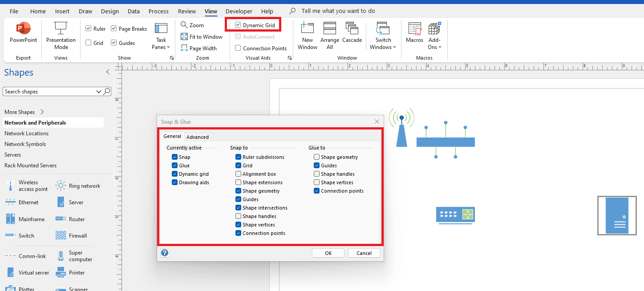644x291 pixels.
Task: Click Tell me what you want field
Action: click(338, 11)
